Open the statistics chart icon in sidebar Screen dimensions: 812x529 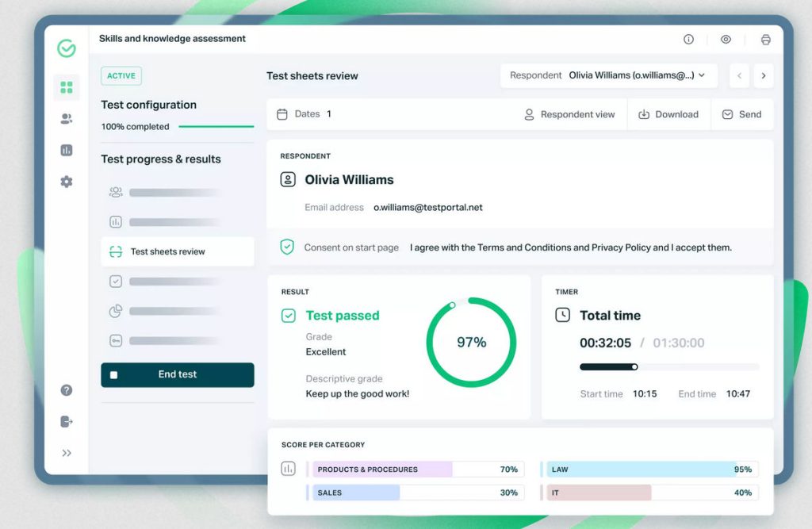(67, 150)
